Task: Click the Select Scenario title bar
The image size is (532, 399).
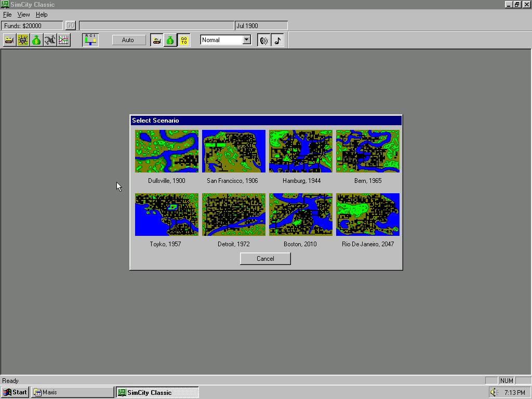Action: [x=266, y=121]
